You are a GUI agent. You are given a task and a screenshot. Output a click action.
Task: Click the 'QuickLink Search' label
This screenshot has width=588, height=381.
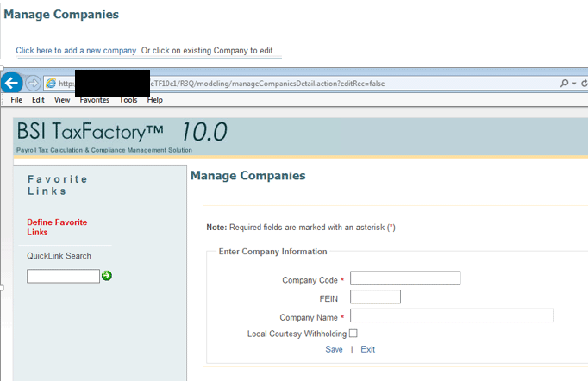[59, 256]
